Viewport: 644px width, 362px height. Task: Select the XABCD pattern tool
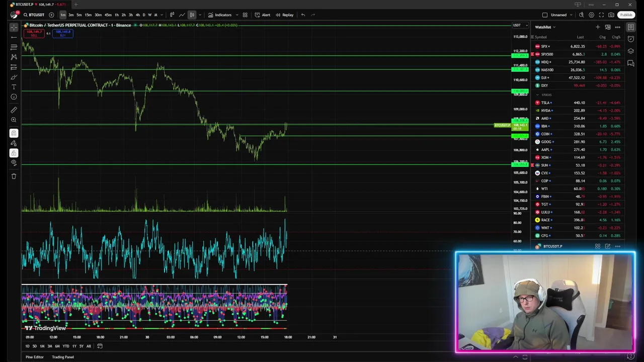pyautogui.click(x=14, y=57)
